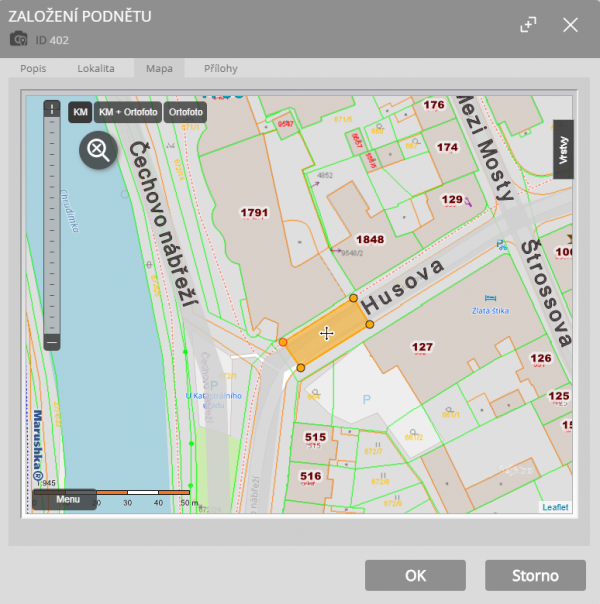The width and height of the screenshot is (600, 604).
Task: Click the zoom in plus button
Action: (x=52, y=110)
